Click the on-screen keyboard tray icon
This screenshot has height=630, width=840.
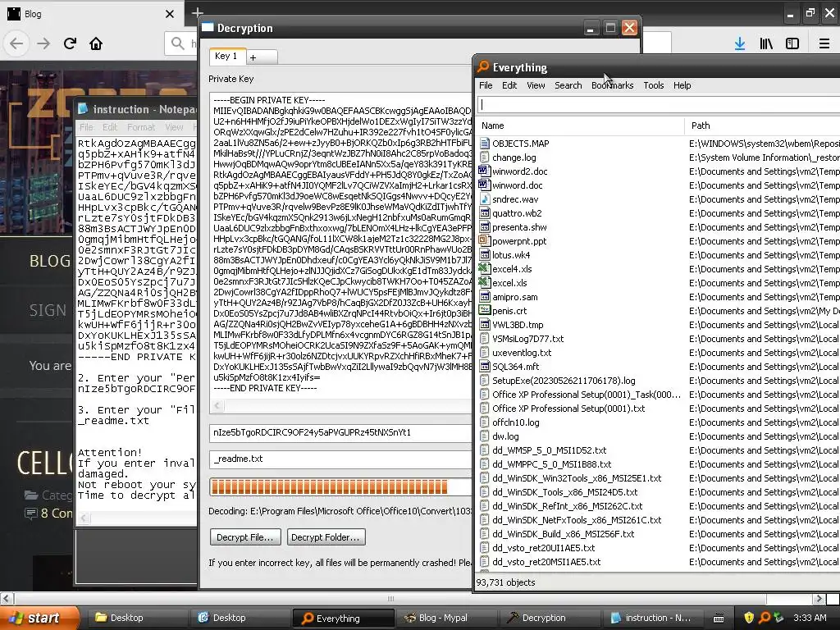[x=719, y=619]
